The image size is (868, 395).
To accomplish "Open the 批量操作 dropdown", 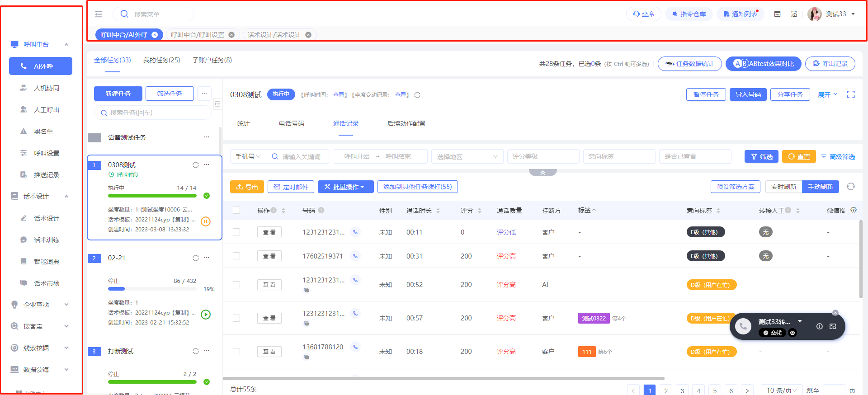I will click(346, 187).
